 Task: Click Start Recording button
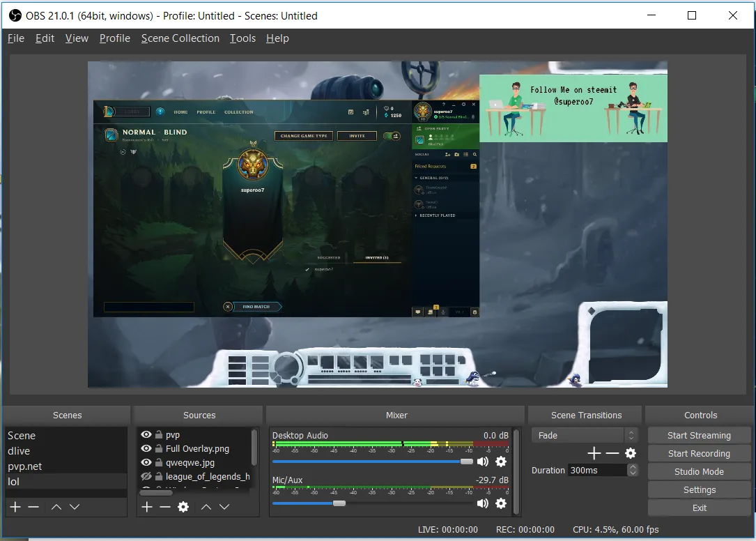pos(699,454)
